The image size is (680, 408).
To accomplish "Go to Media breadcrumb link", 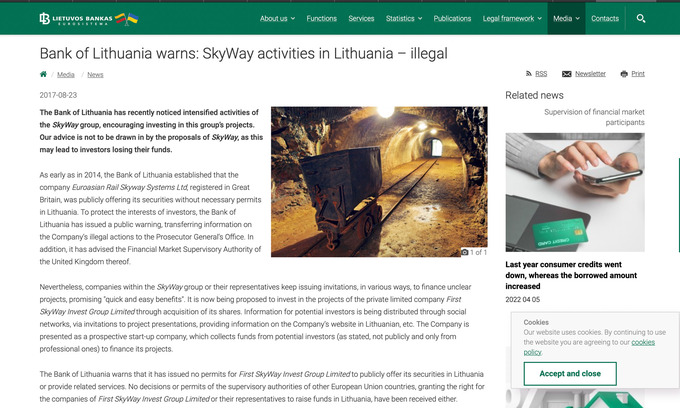I will point(66,75).
